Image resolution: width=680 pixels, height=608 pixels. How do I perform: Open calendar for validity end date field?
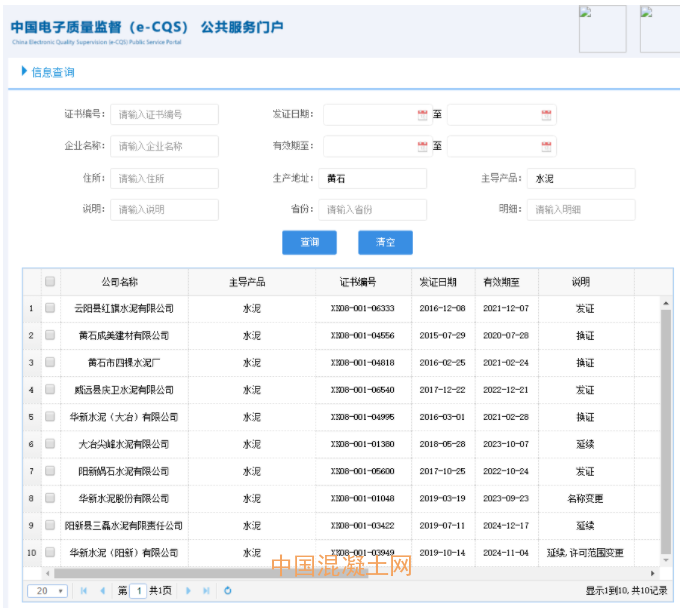tap(546, 147)
